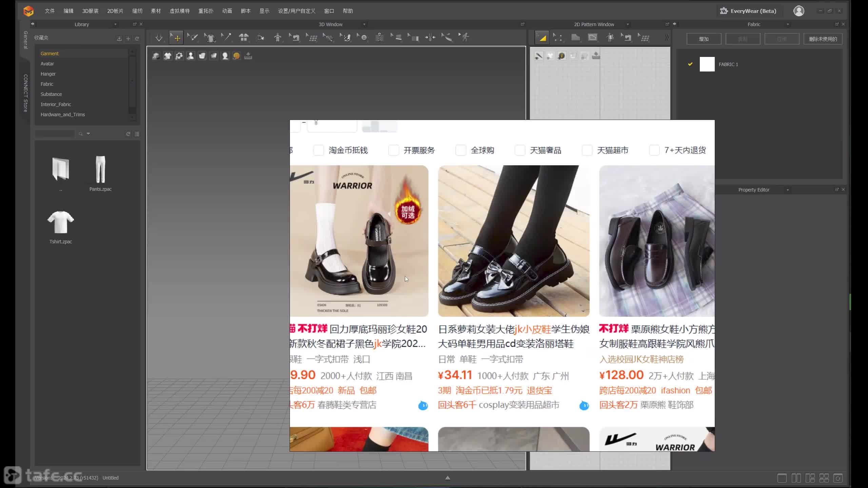The image size is (868, 488).
Task: Click the info icon in 2D Pattern Window
Action: tap(561, 56)
